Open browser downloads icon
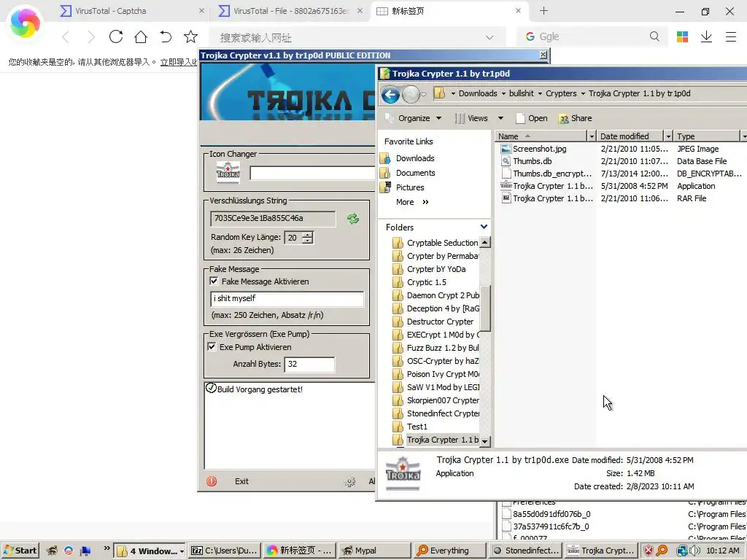Screen dimensions: 747x560 [706, 36]
